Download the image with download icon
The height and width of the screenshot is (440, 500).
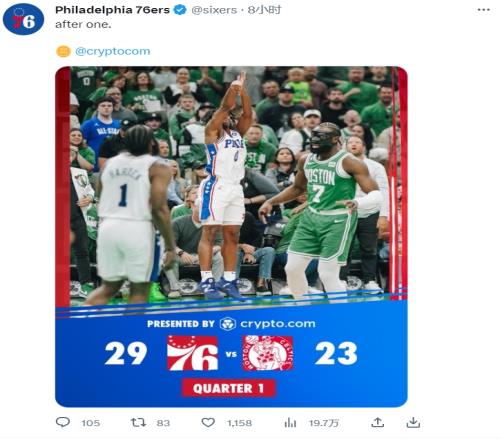tap(413, 423)
